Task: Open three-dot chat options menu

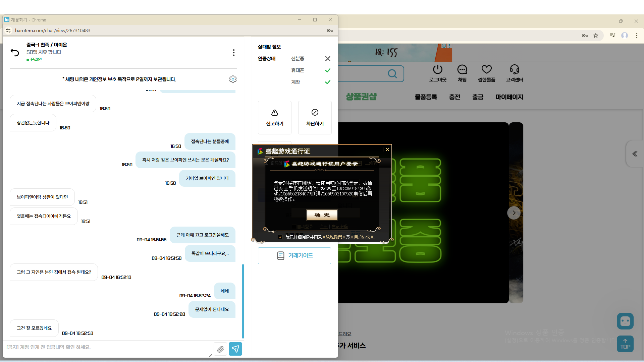Action: pos(234,53)
